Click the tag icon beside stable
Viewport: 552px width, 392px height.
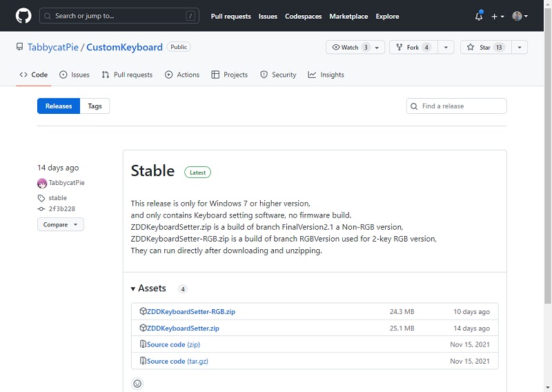click(41, 198)
